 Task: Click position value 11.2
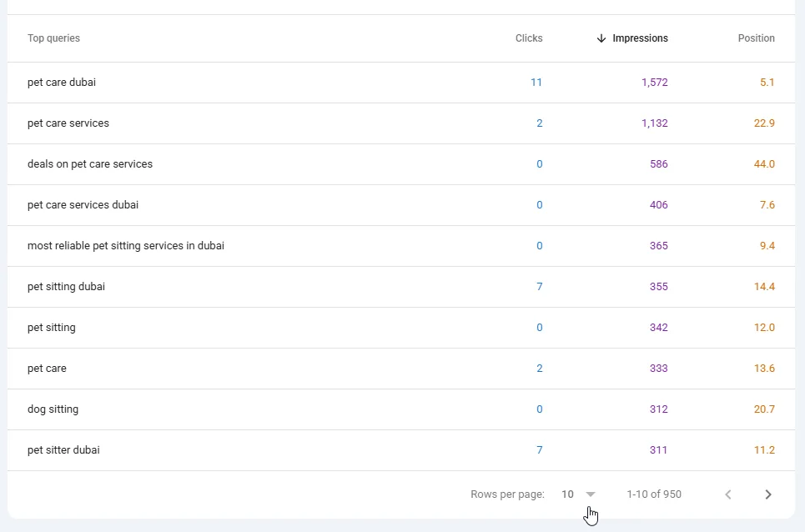(764, 450)
